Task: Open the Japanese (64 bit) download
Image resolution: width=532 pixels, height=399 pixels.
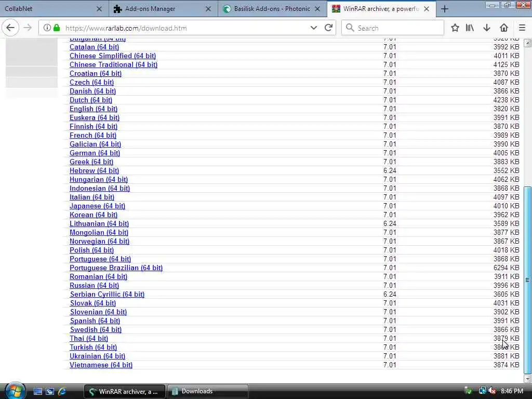Action: [x=97, y=206]
